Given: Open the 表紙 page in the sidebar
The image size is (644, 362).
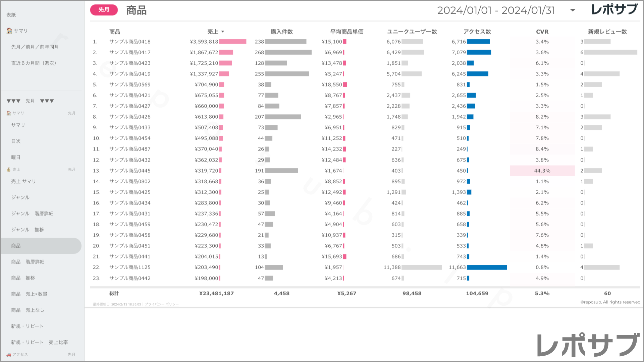Looking at the screenshot, I should (x=11, y=15).
